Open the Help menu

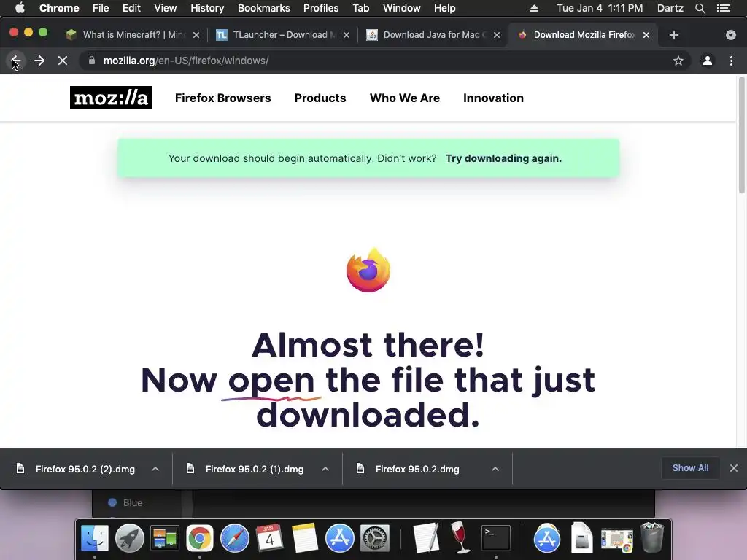pos(444,8)
